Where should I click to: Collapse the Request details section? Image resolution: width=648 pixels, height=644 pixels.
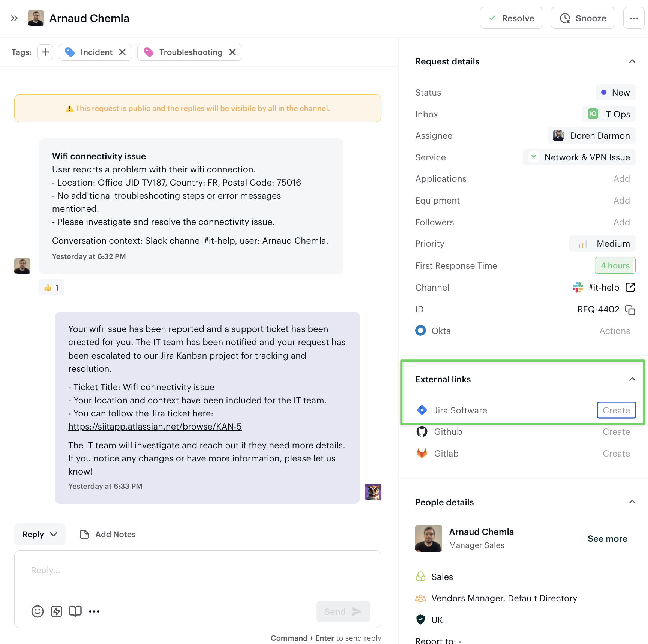[632, 61]
